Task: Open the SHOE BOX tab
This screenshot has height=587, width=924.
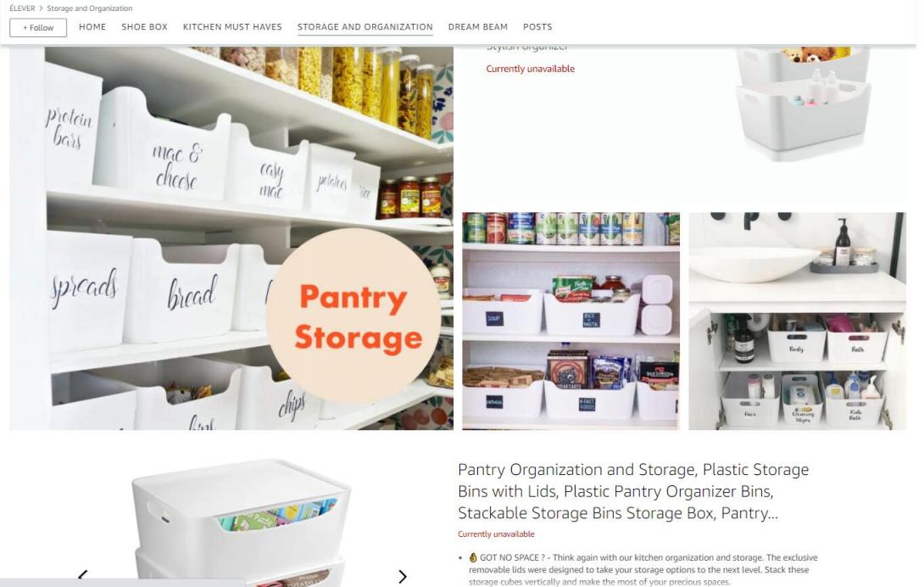Action: pyautogui.click(x=144, y=26)
